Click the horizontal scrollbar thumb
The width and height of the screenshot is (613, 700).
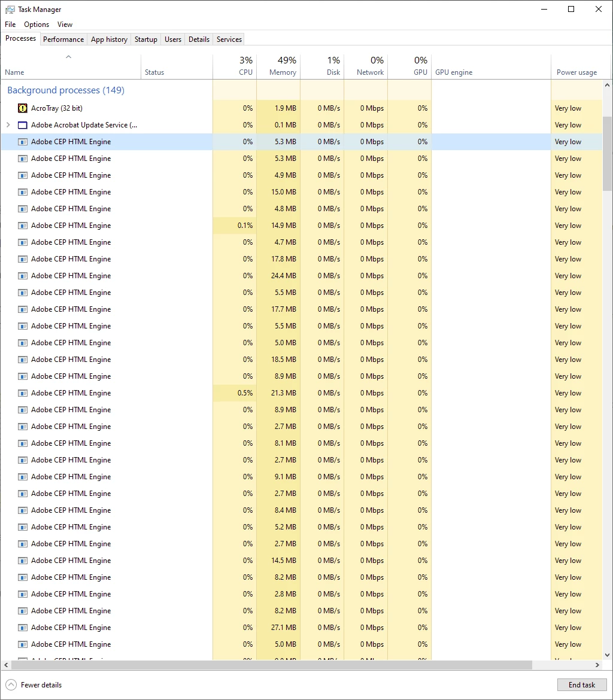pyautogui.click(x=272, y=665)
